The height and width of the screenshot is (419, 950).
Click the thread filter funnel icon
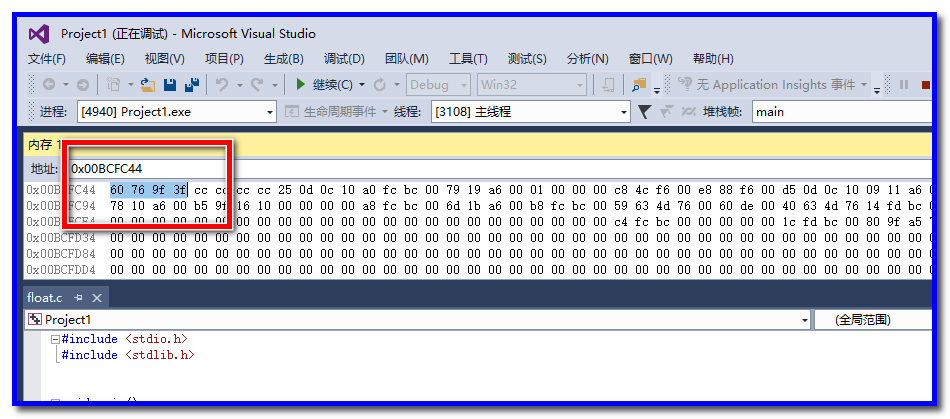coord(645,111)
